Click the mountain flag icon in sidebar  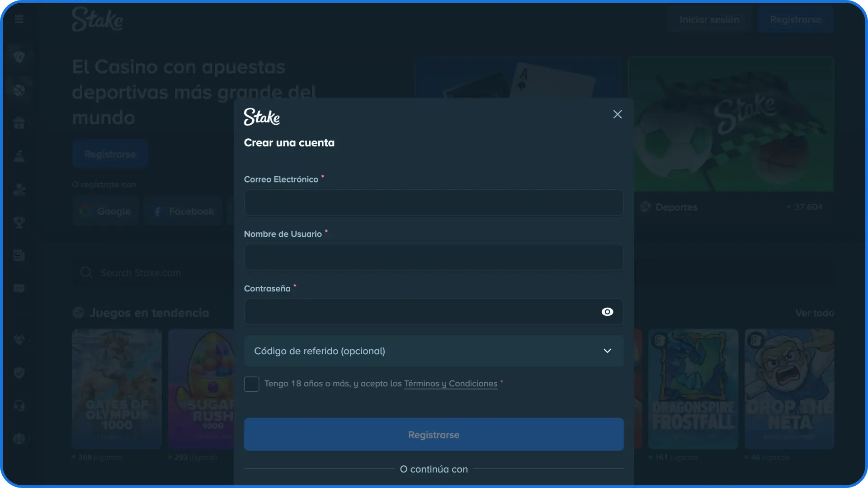pos(19,156)
